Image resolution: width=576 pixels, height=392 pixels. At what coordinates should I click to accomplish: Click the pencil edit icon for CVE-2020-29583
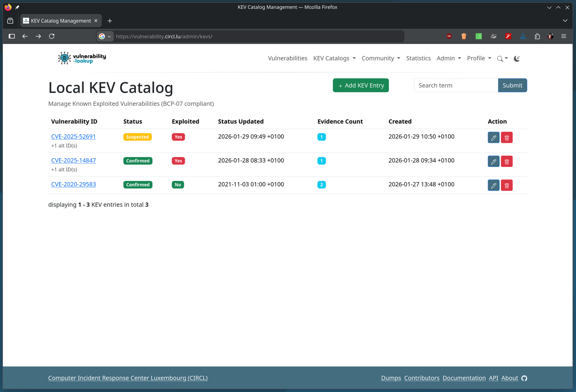tap(493, 185)
